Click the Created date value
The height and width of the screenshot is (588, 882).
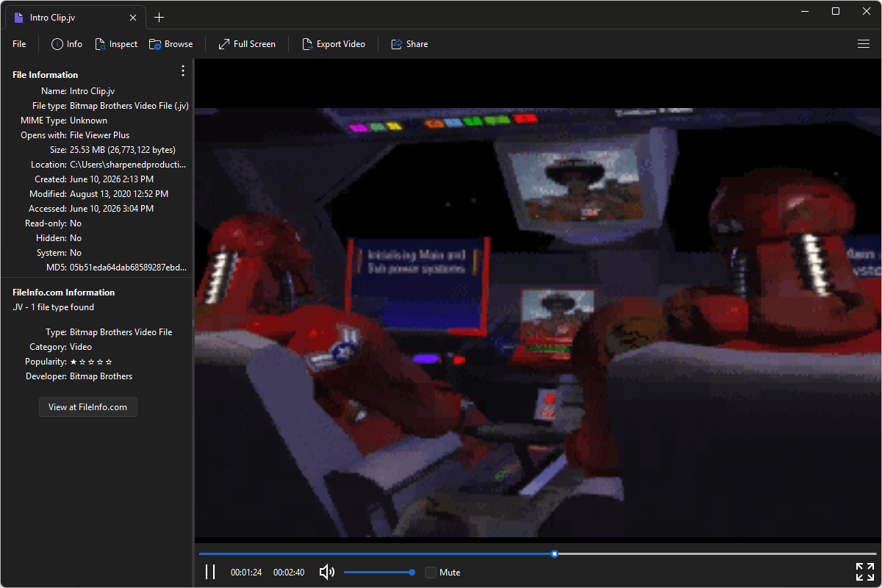pyautogui.click(x=112, y=179)
